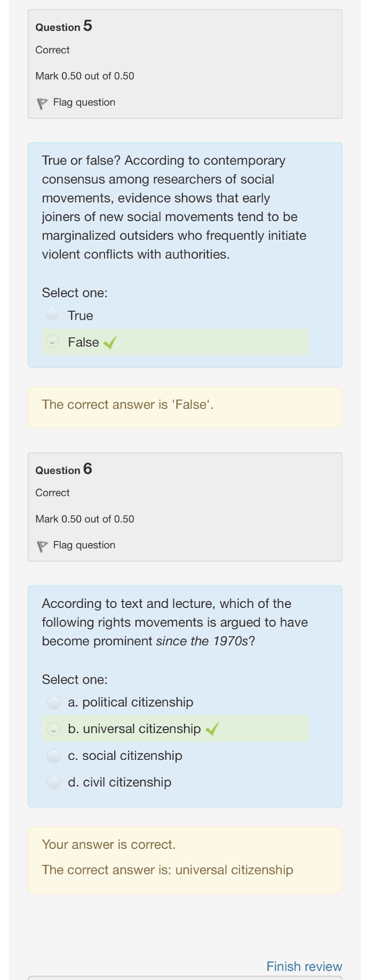Open the Finish review link
Screen dimensions: 367x980
point(304,966)
